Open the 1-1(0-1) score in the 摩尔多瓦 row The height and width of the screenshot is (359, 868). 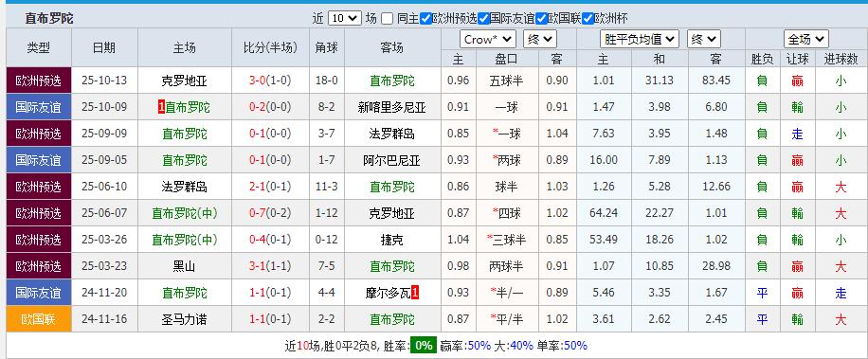pyautogui.click(x=270, y=293)
